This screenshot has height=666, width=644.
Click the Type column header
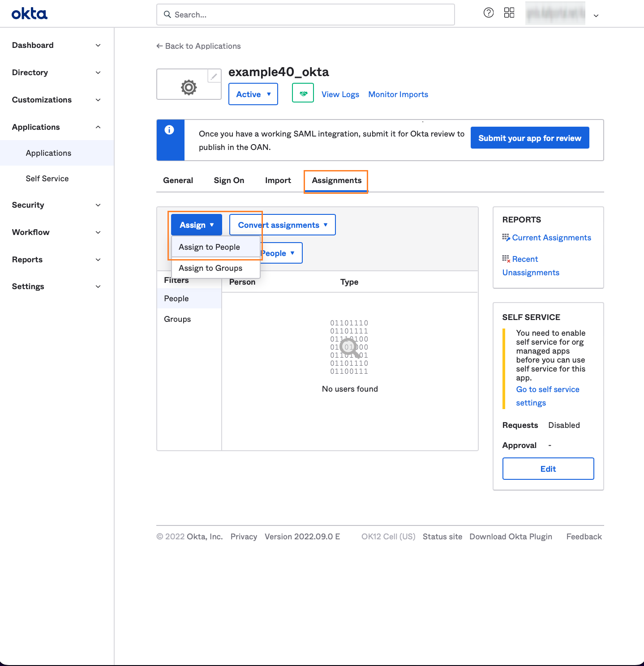349,282
